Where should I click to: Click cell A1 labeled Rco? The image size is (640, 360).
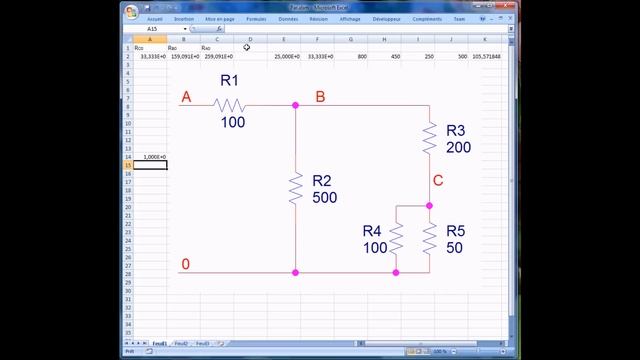tap(150, 48)
